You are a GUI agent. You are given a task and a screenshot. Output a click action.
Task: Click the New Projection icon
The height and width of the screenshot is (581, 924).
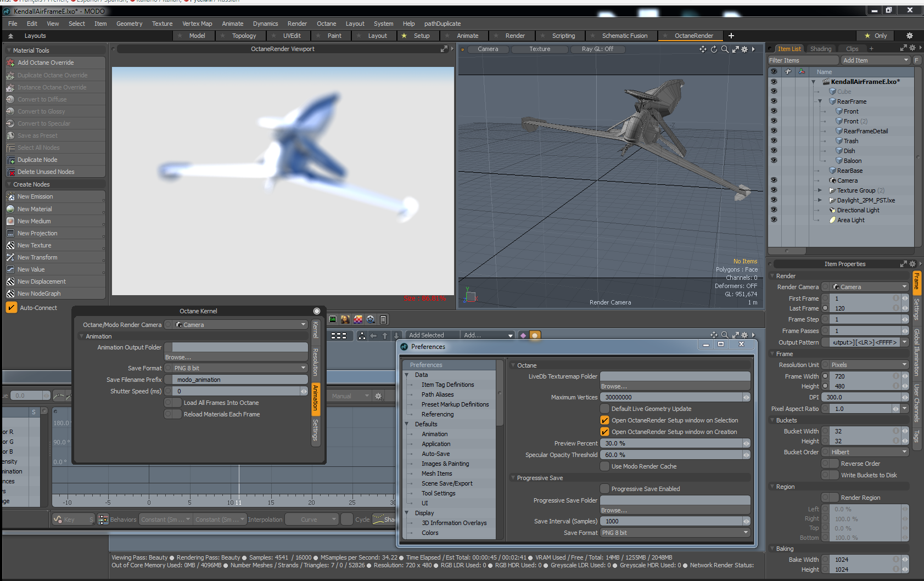[10, 233]
